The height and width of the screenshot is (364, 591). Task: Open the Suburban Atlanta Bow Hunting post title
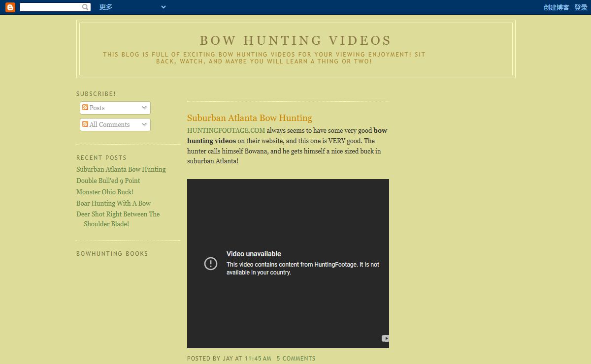tap(250, 118)
